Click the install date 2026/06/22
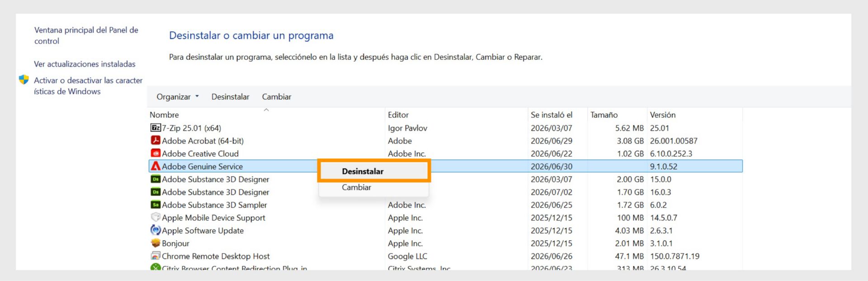The height and width of the screenshot is (281, 868). 552,153
